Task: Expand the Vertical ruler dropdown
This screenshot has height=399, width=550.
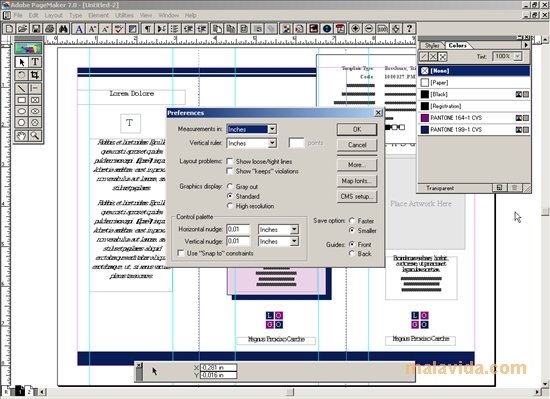Action: [272, 143]
